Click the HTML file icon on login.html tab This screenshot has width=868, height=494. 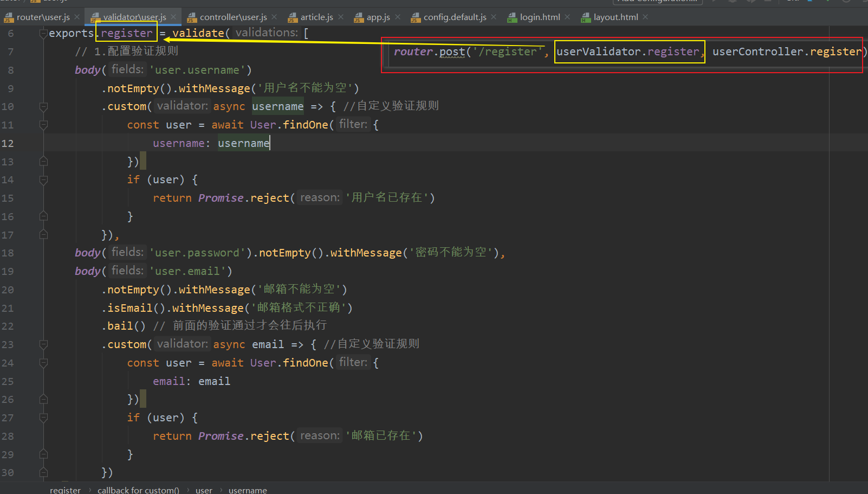click(512, 18)
